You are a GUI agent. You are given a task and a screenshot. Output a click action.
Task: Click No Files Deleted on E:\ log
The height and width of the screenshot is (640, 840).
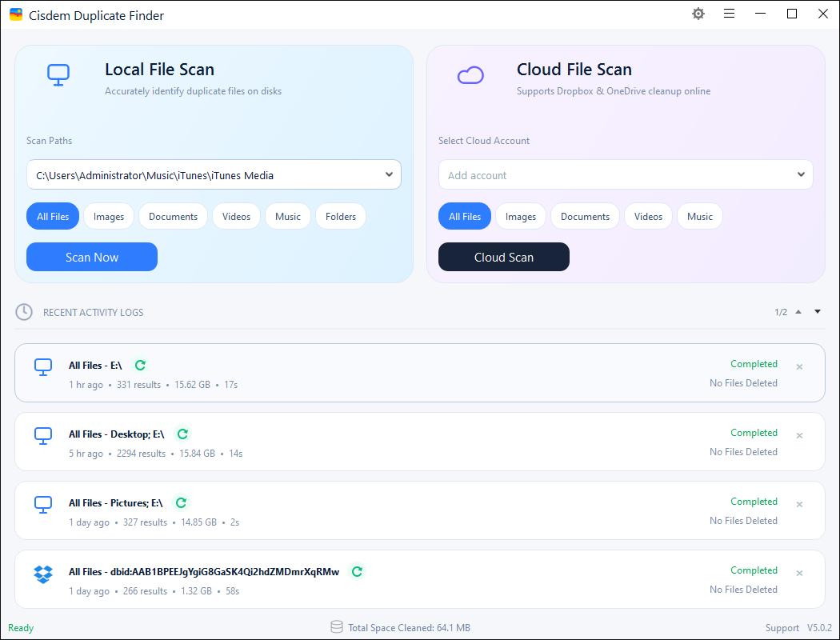pyautogui.click(x=743, y=383)
